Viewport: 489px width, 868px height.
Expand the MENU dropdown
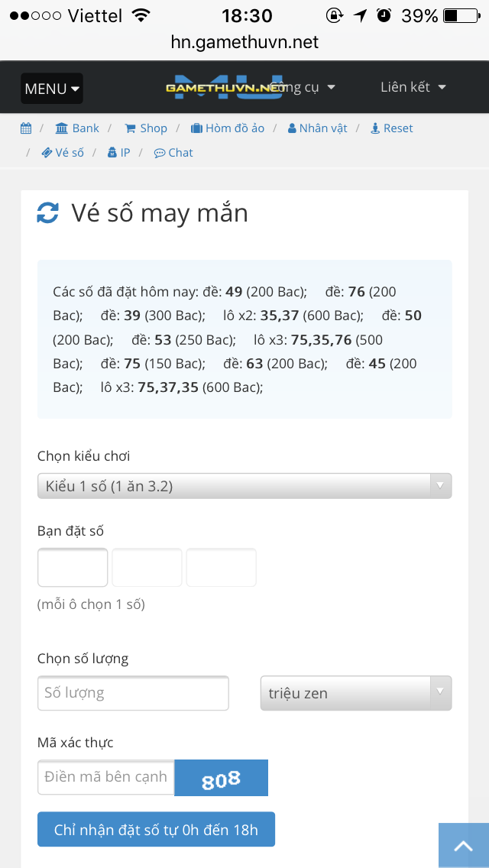[x=52, y=89]
